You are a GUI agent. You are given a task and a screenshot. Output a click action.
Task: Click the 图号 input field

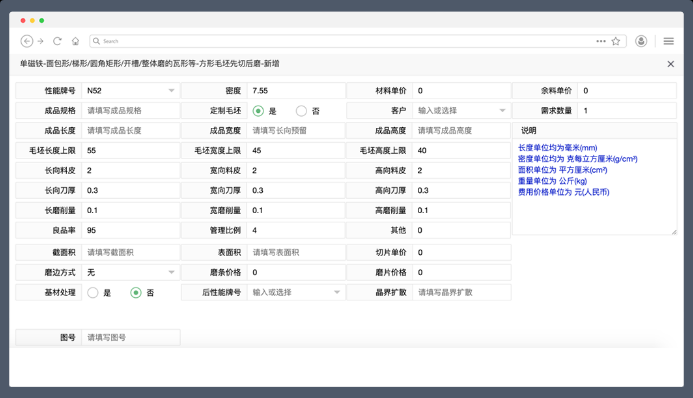click(131, 337)
